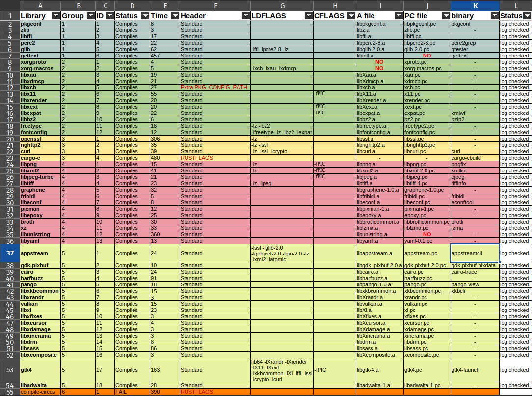Open the A file filter dropdown
532x396 pixels.
coord(399,16)
